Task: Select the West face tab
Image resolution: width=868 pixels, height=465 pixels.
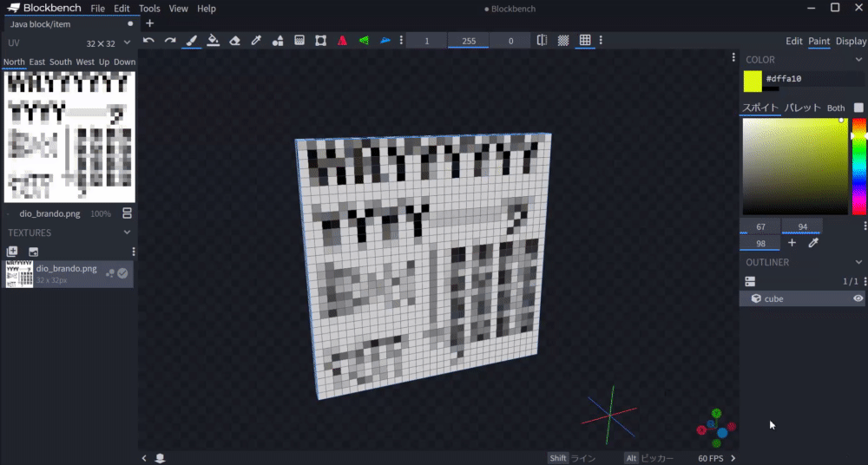Action: click(85, 62)
